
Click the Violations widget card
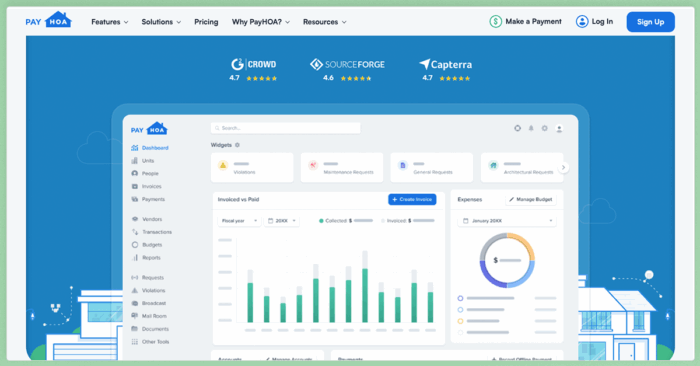(252, 167)
